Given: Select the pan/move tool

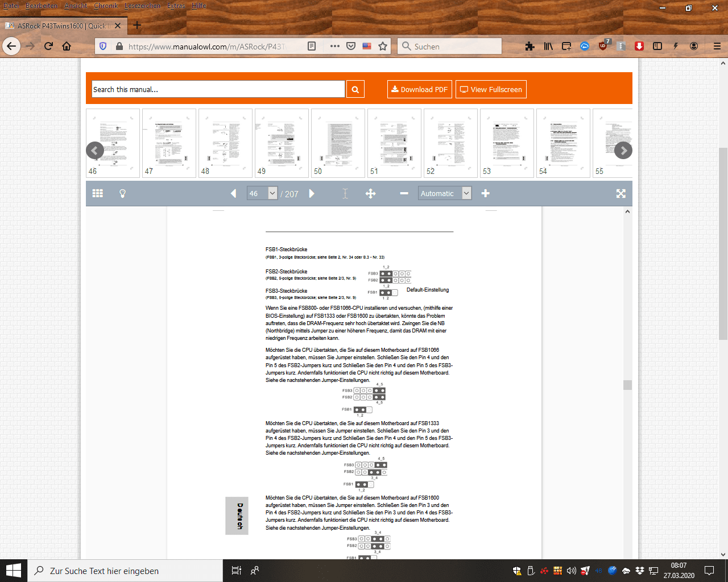Looking at the screenshot, I should click(370, 194).
